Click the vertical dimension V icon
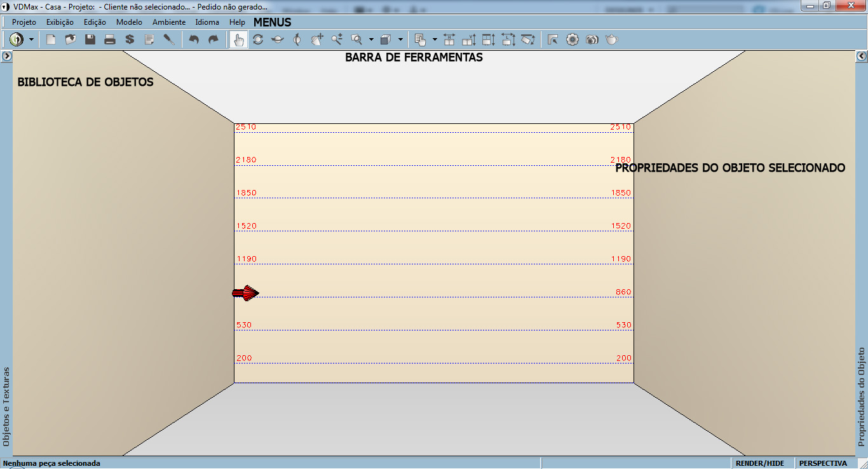Viewport: 868px width, 469px height. click(x=469, y=39)
